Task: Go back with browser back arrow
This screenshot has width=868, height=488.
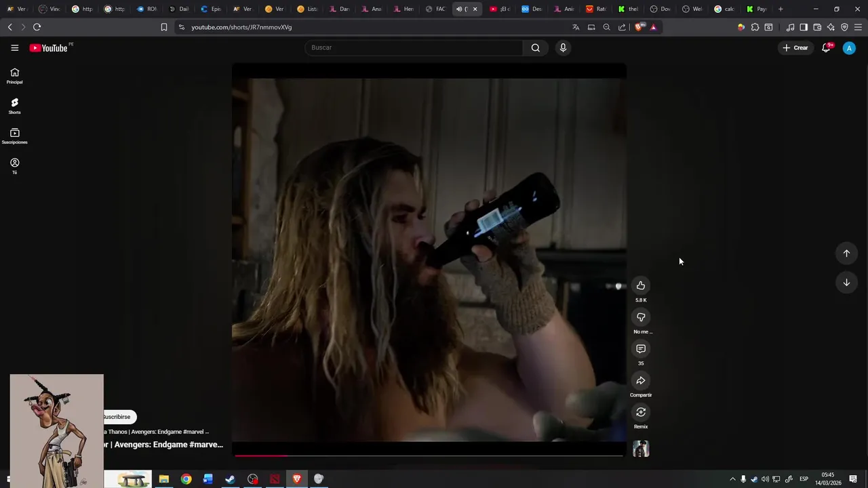Action: 9,27
